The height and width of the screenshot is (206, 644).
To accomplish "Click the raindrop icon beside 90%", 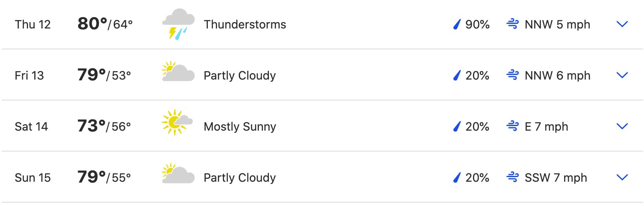I will point(457,25).
